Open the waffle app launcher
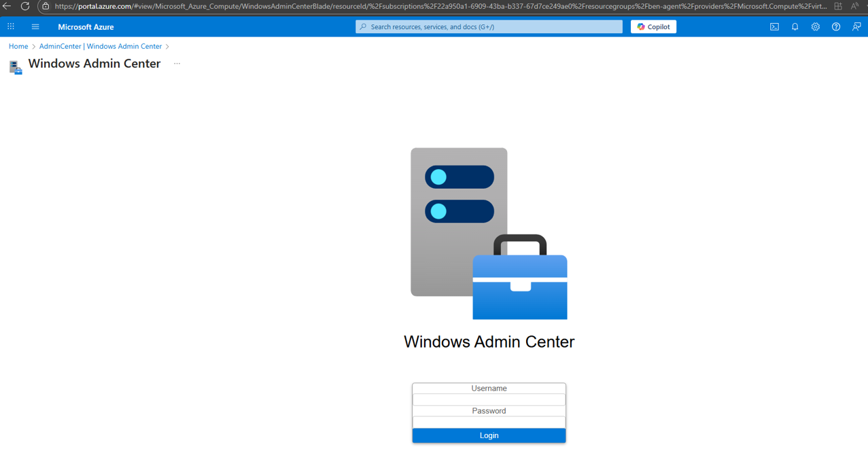 tap(11, 27)
